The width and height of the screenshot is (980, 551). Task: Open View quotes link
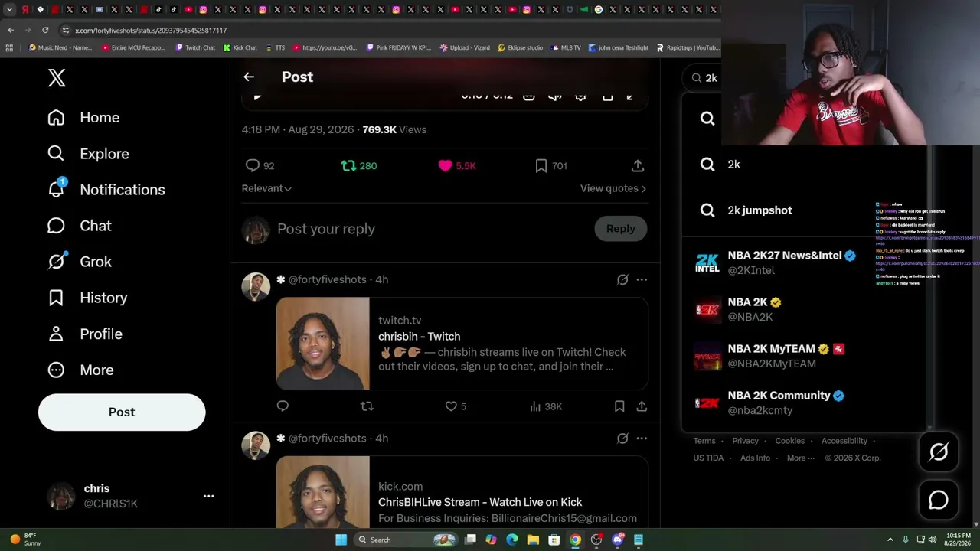pos(612,188)
